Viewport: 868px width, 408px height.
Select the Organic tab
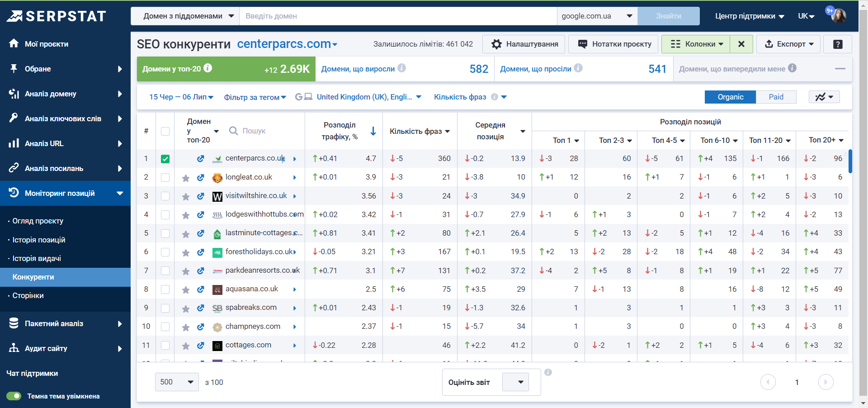[730, 97]
